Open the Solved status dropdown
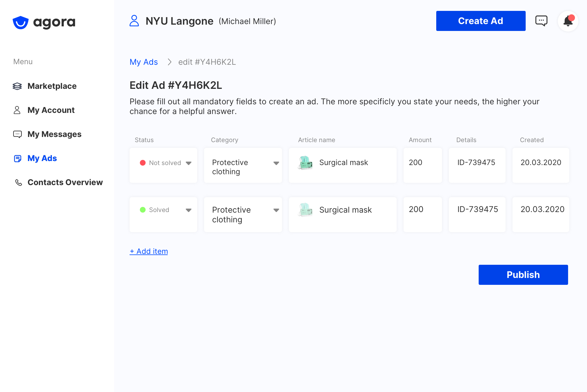 (188, 210)
